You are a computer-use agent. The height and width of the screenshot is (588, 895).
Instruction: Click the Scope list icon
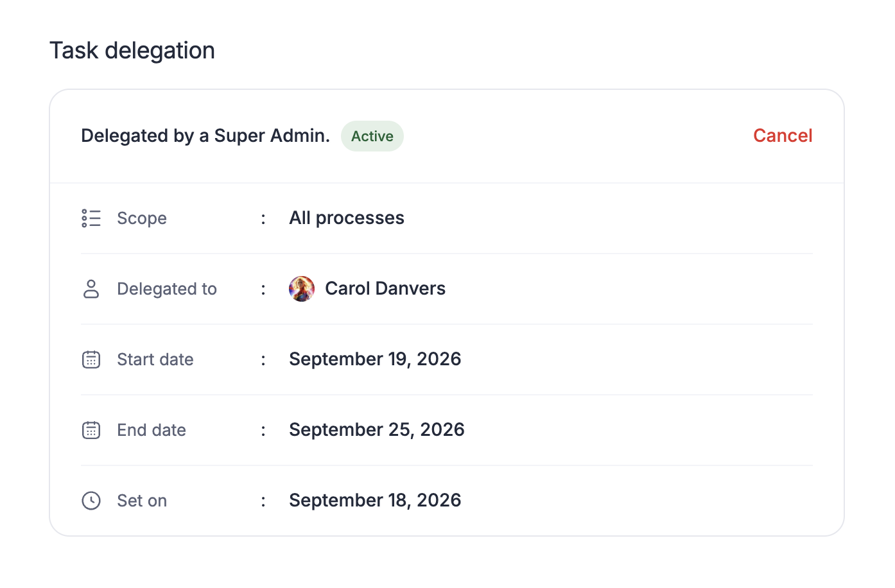[x=91, y=218]
